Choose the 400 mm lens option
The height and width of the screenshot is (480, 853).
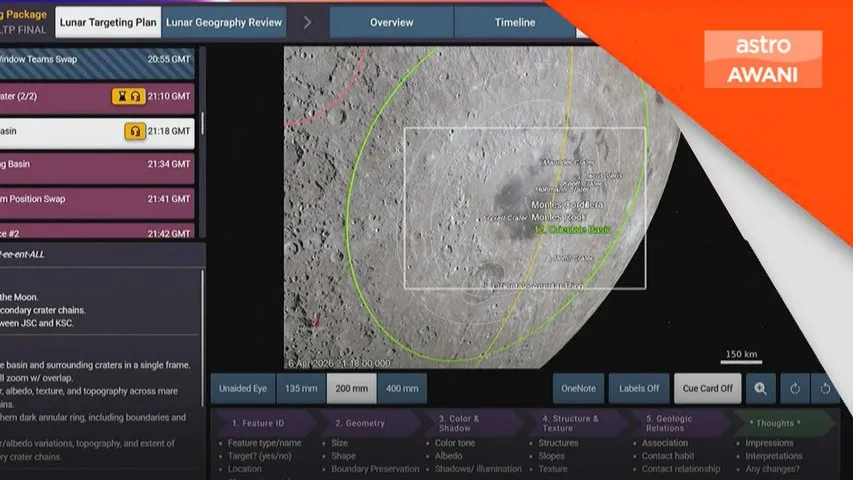tap(402, 388)
